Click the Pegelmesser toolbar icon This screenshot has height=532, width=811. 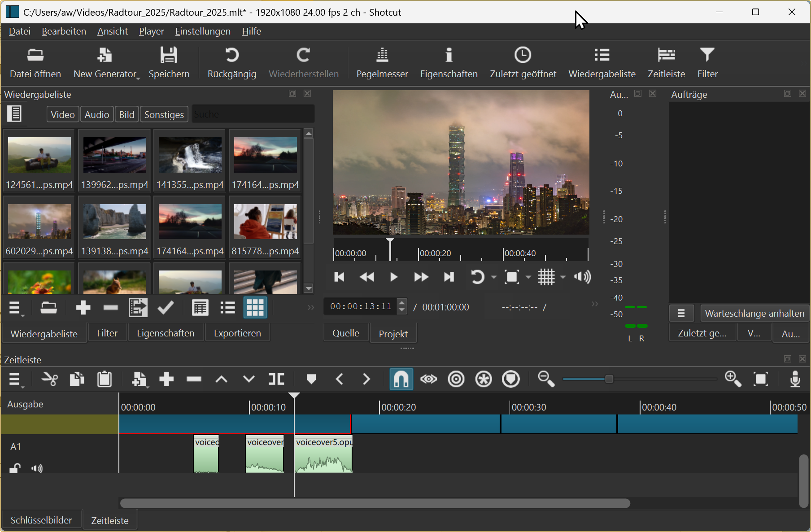[x=382, y=63]
